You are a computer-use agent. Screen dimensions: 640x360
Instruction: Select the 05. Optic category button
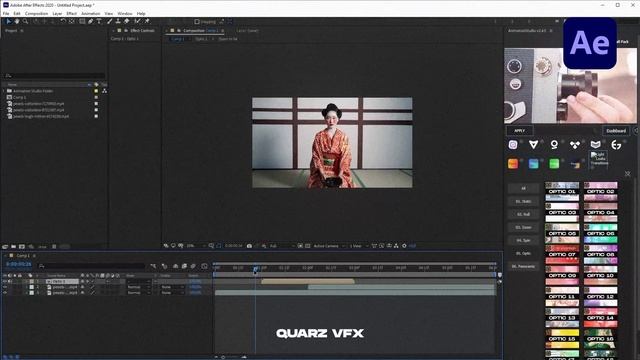coord(523,253)
